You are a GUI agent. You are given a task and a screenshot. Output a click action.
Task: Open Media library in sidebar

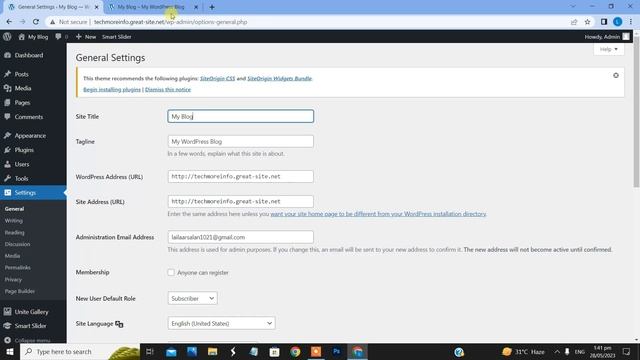(x=22, y=88)
